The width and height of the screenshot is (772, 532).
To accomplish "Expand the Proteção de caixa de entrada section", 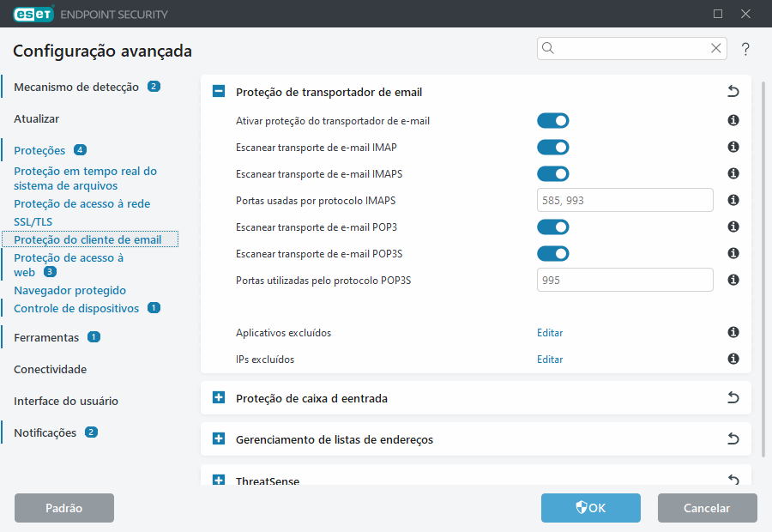I will (x=218, y=397).
